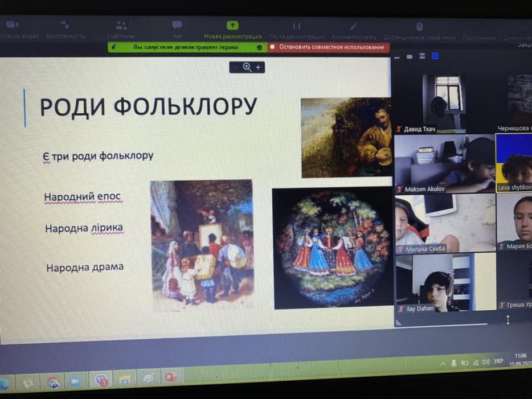Click the text Народна драма
Image resolution: width=532 pixels, height=399 pixels.
[85, 268]
